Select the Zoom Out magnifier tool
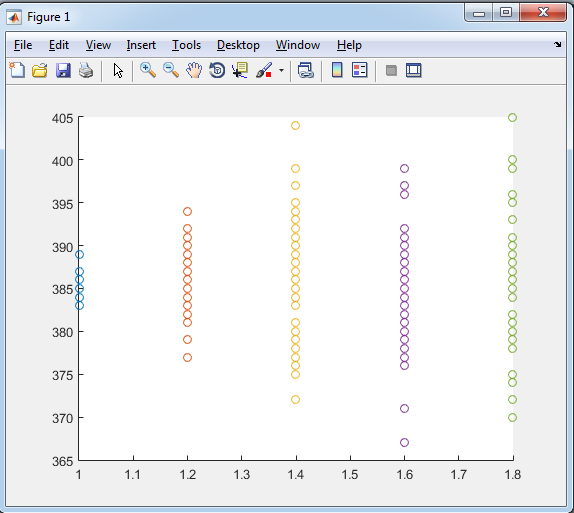 171,70
